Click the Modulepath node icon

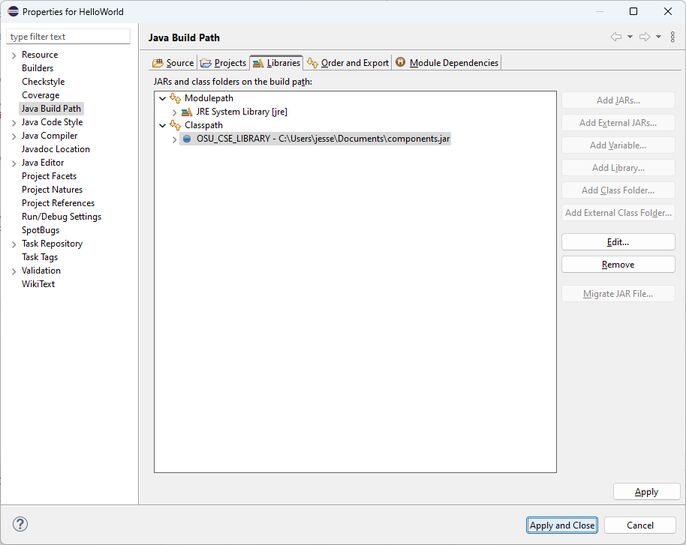(175, 98)
